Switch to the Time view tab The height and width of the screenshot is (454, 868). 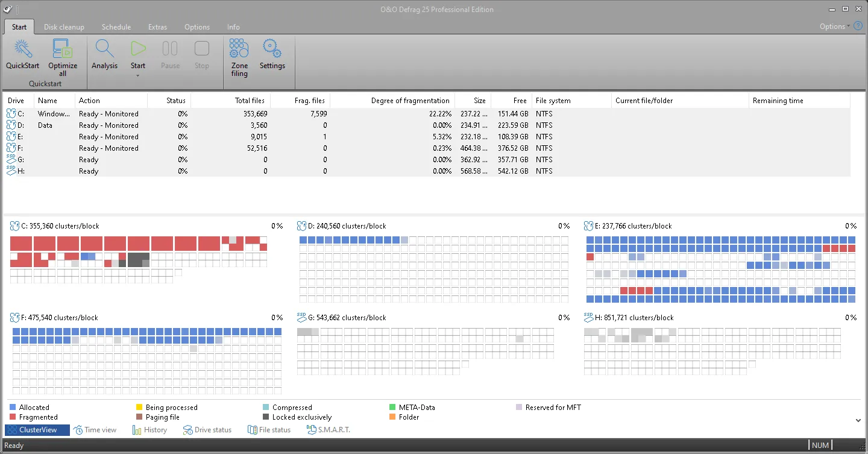click(x=95, y=430)
